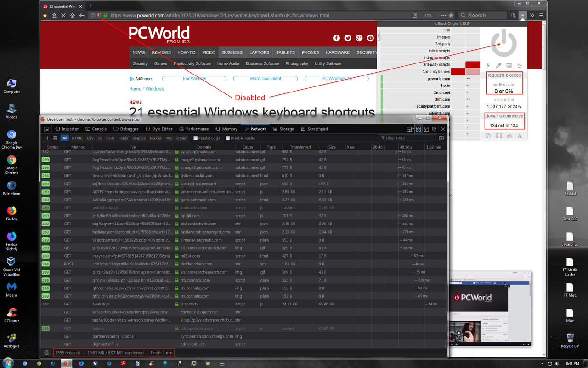Open Recycle Bin desktop icon
588x368 pixels.
coord(570,340)
